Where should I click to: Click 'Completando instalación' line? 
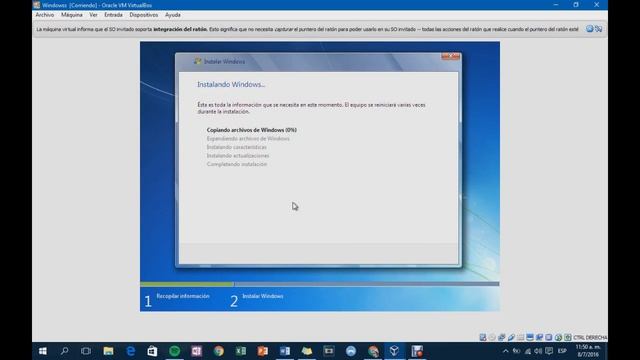pos(236,164)
